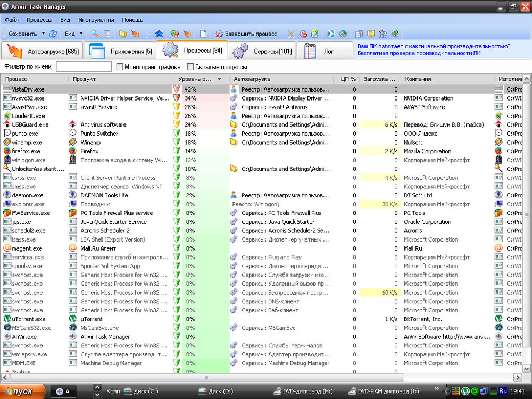Open the folder icon in the toolbar
Screen dimensions: 532x399
click(x=123, y=34)
